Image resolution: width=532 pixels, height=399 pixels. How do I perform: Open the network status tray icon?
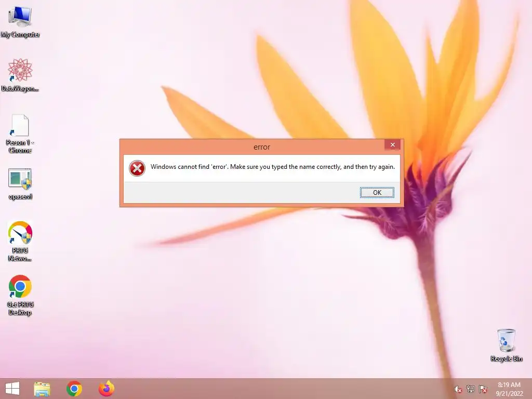click(x=471, y=389)
